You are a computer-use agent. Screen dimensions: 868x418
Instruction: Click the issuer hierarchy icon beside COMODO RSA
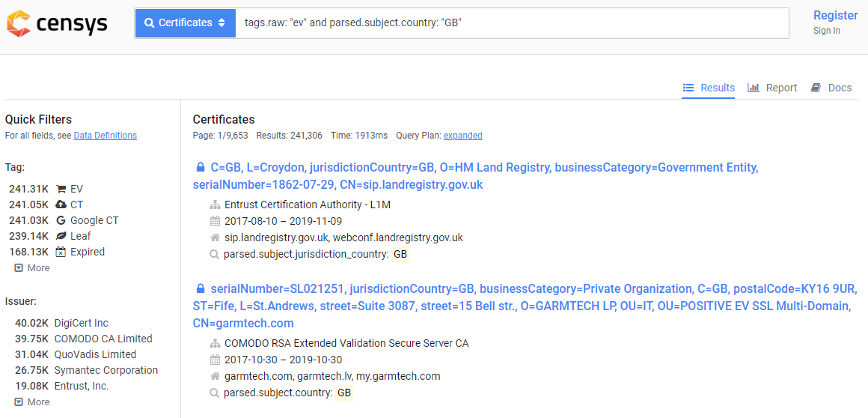pos(216,343)
